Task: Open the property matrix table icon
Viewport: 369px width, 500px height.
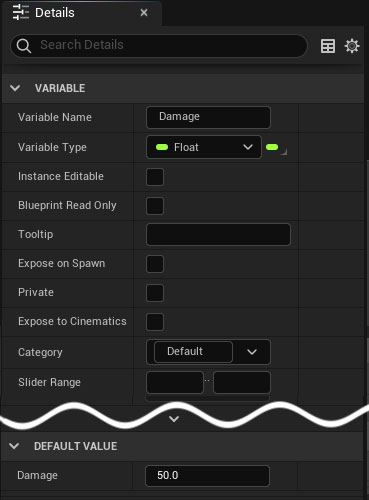Action: pos(328,46)
